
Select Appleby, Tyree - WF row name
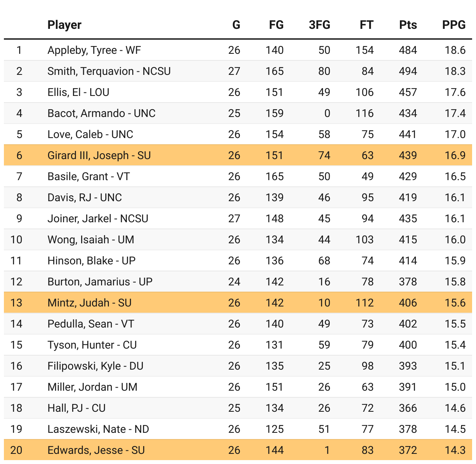click(94, 50)
